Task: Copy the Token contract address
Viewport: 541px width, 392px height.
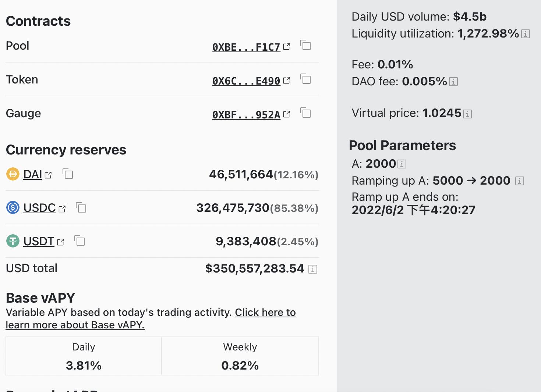Action: click(306, 79)
